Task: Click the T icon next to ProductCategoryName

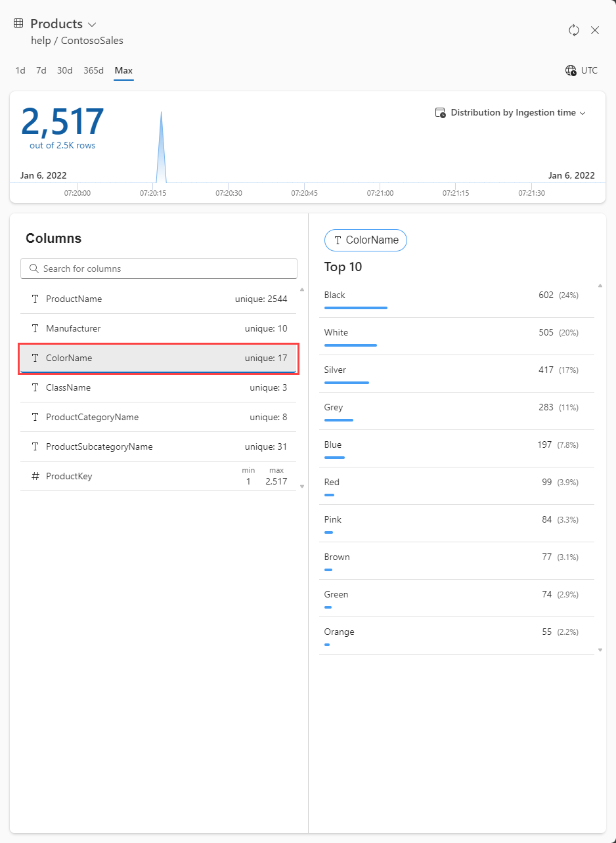Action: pos(35,417)
